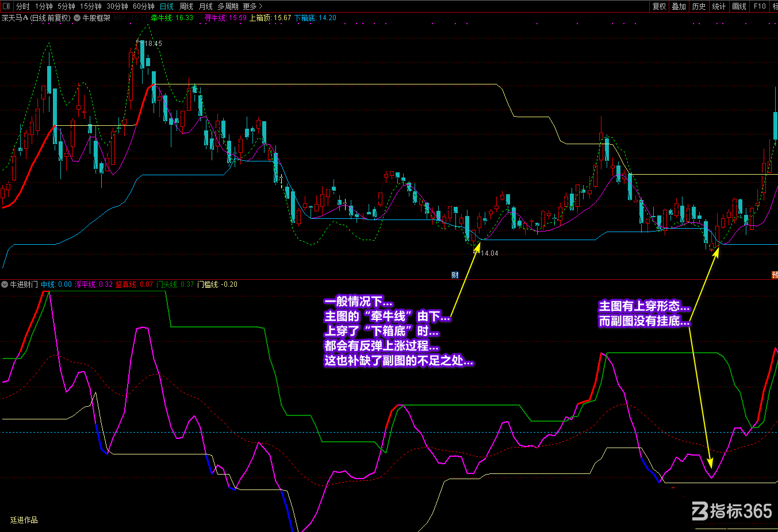Image resolution: width=778 pixels, height=532 pixels.
Task: Open the F10 company info button
Action: (x=760, y=6)
